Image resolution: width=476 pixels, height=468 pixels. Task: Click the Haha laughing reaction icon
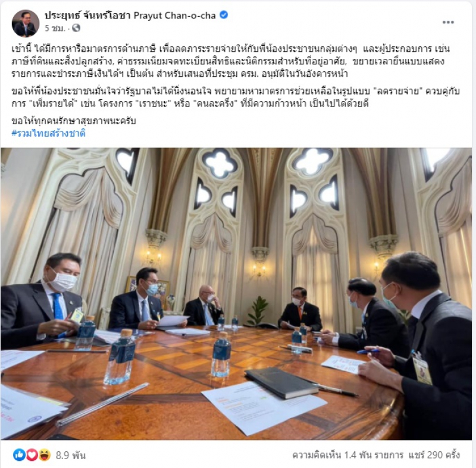pos(45,455)
